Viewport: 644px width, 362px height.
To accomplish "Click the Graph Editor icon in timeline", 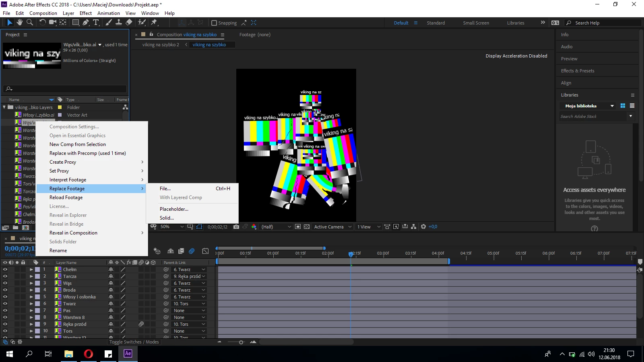I will pyautogui.click(x=205, y=251).
